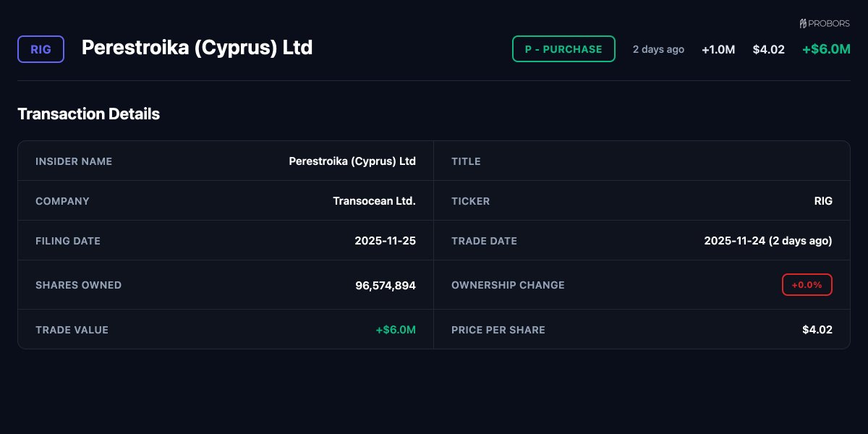Expand the Trade Date row
This screenshot has height=434, width=868.
[642, 241]
